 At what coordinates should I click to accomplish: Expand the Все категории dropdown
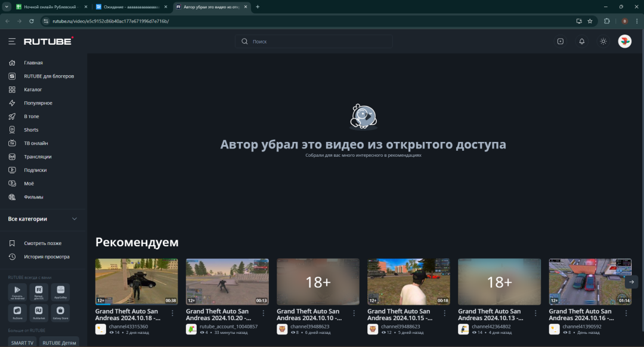pos(42,219)
